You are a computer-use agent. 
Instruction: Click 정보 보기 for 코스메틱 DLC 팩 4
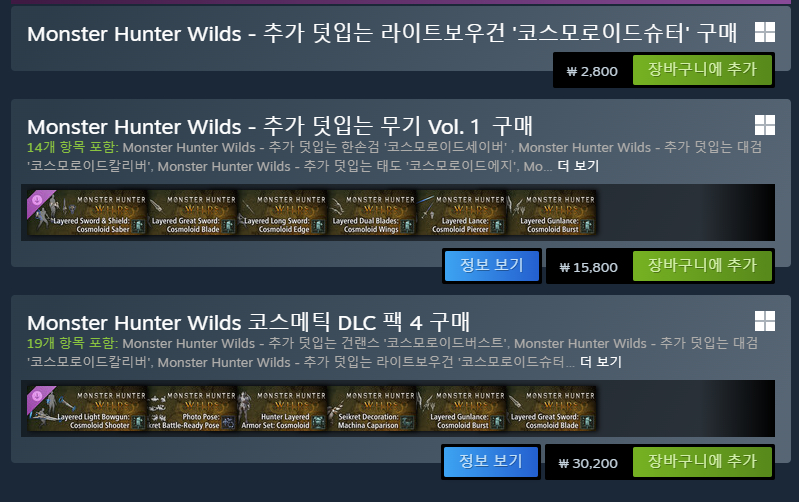pyautogui.click(x=491, y=462)
